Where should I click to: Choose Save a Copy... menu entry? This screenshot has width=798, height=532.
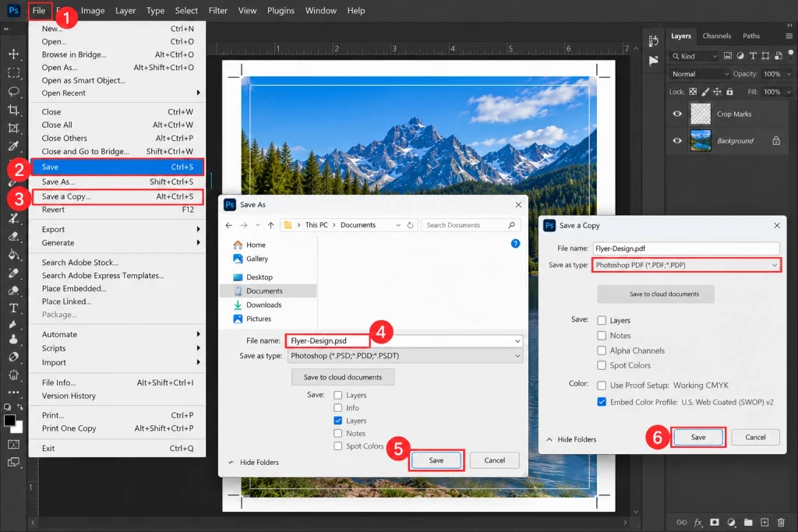pyautogui.click(x=117, y=196)
